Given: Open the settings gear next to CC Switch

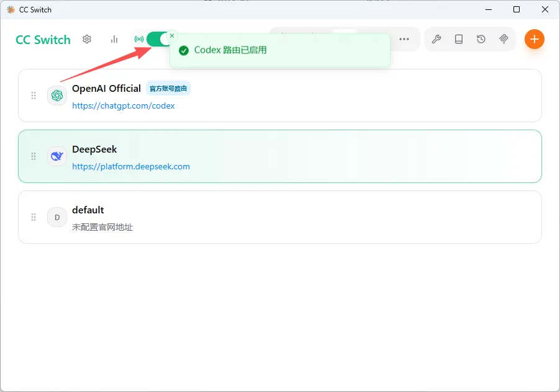Looking at the screenshot, I should (87, 39).
